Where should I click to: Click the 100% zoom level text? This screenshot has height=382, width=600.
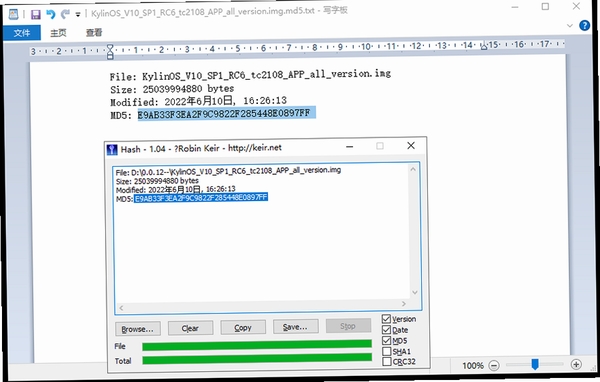point(473,366)
